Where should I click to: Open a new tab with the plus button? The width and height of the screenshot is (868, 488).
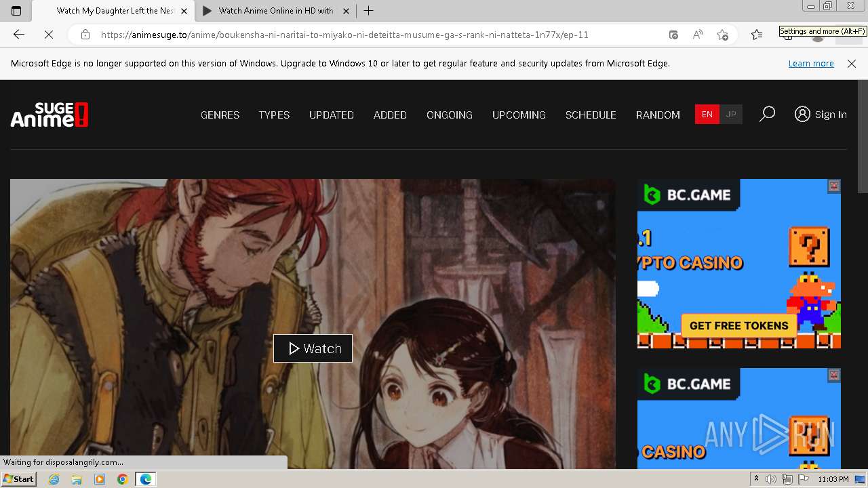point(368,11)
